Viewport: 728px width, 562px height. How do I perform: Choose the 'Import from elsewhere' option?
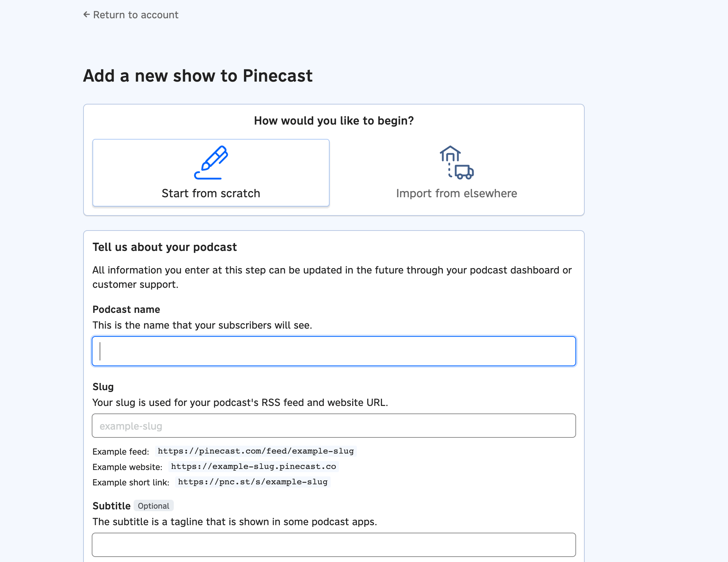click(456, 173)
